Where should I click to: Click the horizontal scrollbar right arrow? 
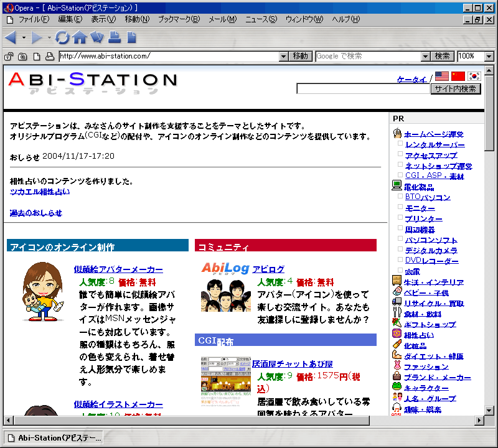[479, 421]
